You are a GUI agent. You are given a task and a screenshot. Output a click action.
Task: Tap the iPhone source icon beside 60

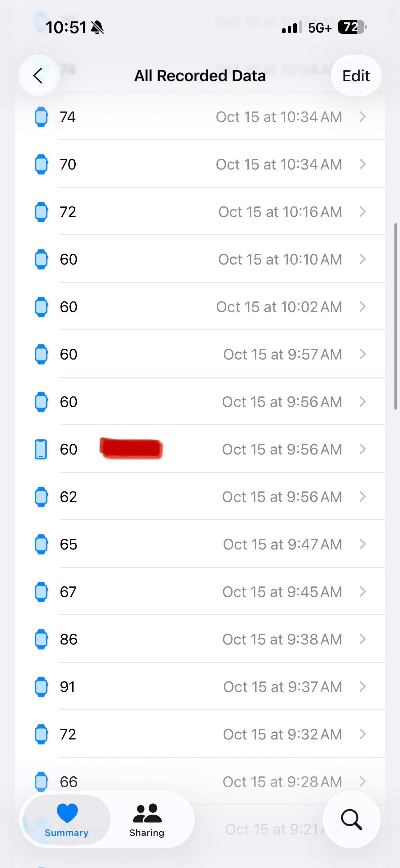(41, 449)
